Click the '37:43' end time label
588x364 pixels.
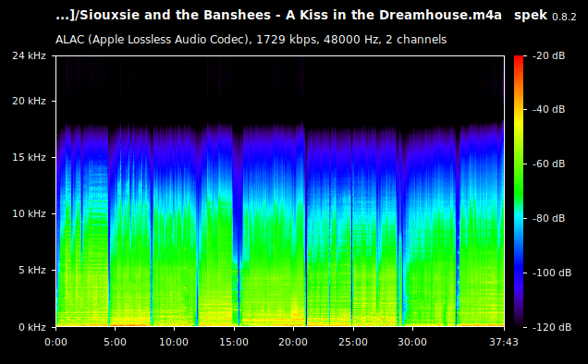pos(504,342)
